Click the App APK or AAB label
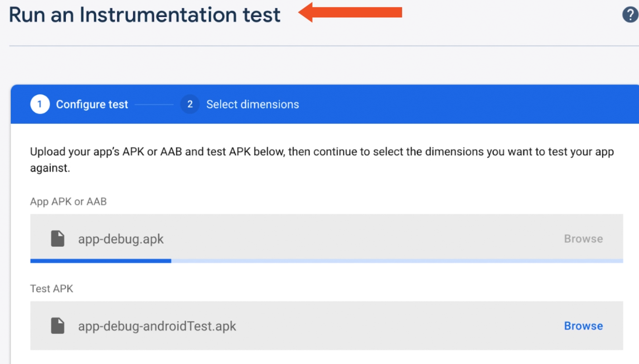The width and height of the screenshot is (639, 364). tap(68, 202)
